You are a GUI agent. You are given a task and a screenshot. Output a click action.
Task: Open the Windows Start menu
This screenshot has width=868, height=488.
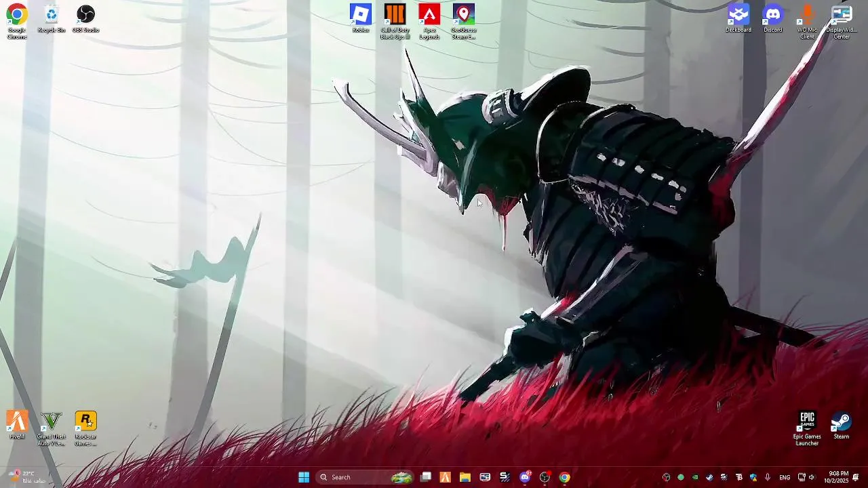(x=304, y=477)
